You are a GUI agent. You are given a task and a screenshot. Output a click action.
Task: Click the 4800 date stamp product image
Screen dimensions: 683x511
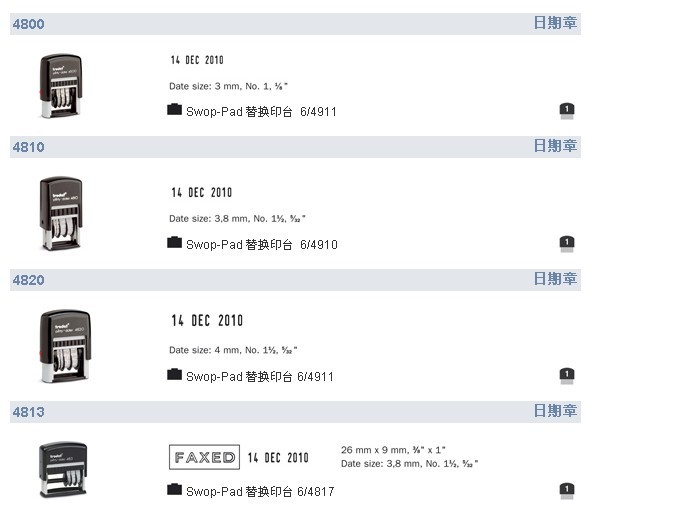[61, 86]
